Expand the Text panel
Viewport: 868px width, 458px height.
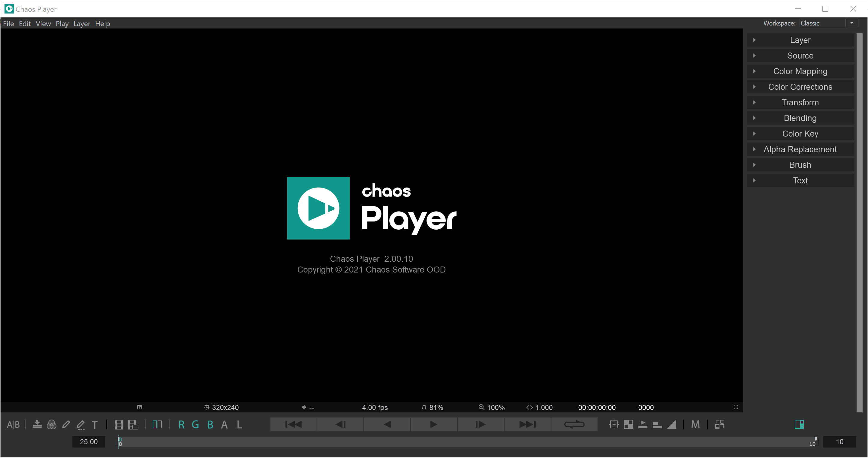(800, 180)
